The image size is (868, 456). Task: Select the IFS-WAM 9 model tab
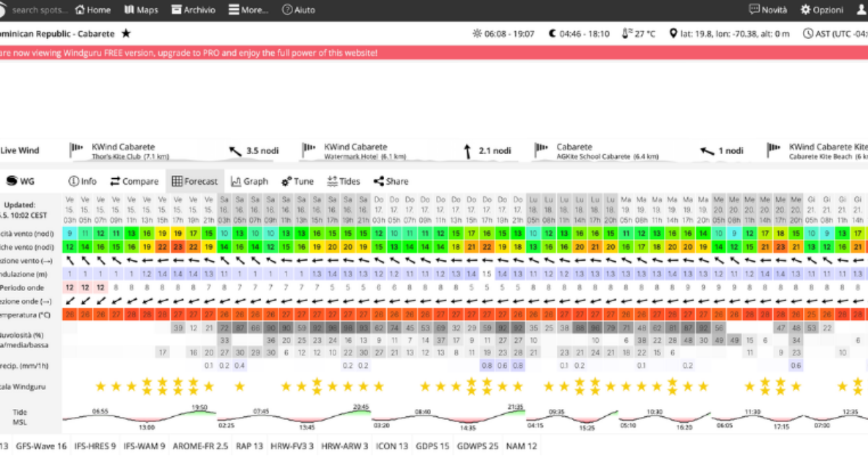coord(145,446)
